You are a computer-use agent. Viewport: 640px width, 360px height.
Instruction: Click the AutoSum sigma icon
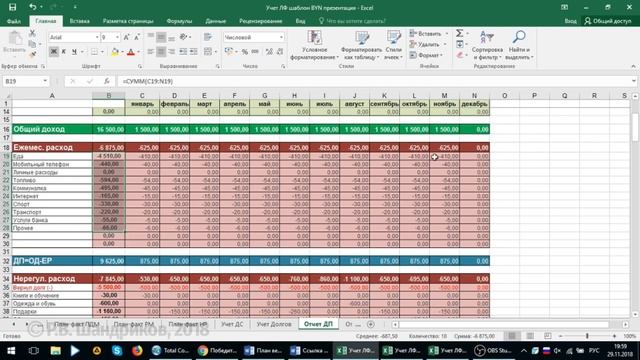point(460,33)
